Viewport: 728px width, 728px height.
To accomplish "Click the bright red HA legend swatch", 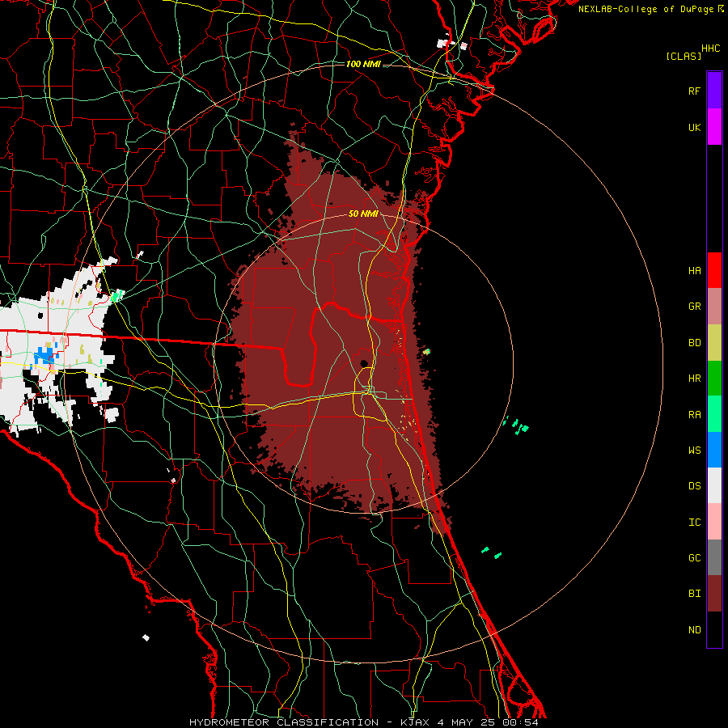I will point(714,270).
